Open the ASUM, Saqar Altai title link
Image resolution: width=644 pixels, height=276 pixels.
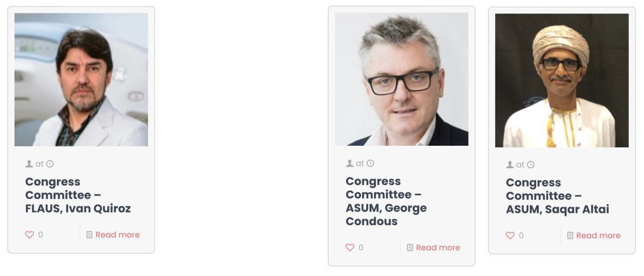coord(557,196)
